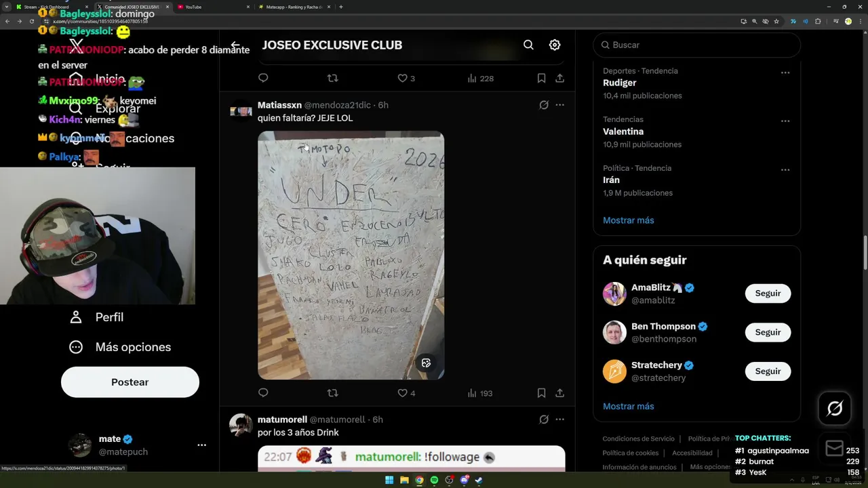Open Matiassxn's profile avatar
This screenshot has width=868, height=488.
click(241, 111)
